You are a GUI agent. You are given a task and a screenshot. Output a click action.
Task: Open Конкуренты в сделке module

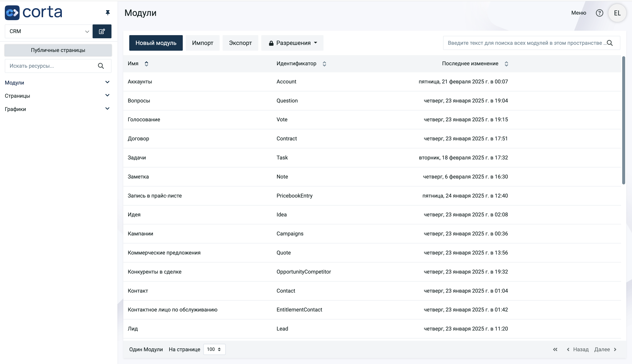tap(372, 272)
